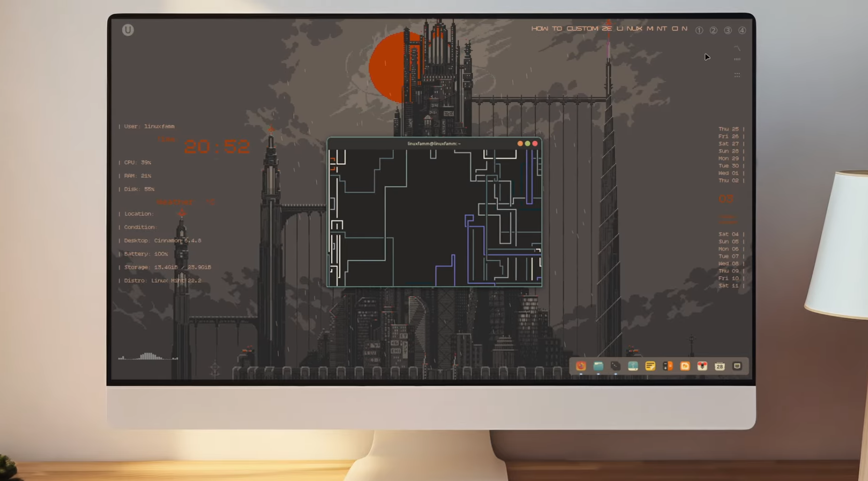Click 'Fri 26' in the calendar list
Viewport: 868px width, 481px height.
coord(729,137)
